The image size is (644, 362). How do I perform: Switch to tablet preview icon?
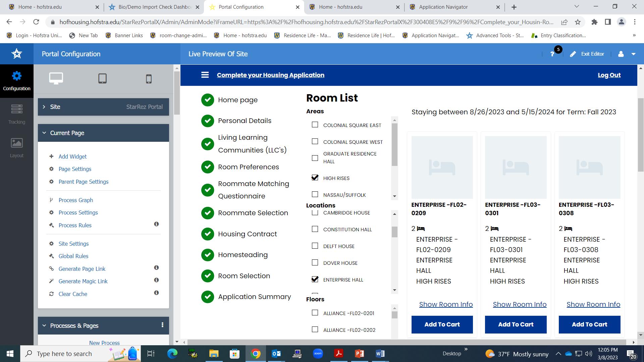pos(102,78)
